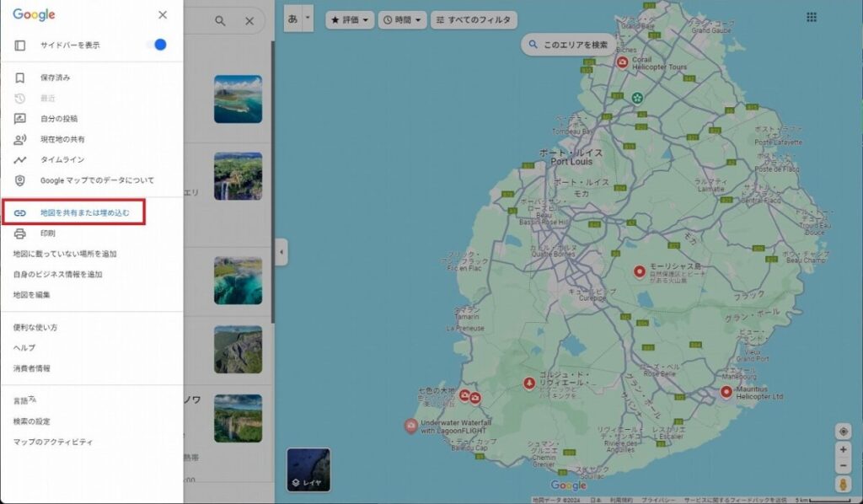Screen dimensions: 863x504
Task: Open the island lagoon aerial thumbnail
Action: pos(238,99)
